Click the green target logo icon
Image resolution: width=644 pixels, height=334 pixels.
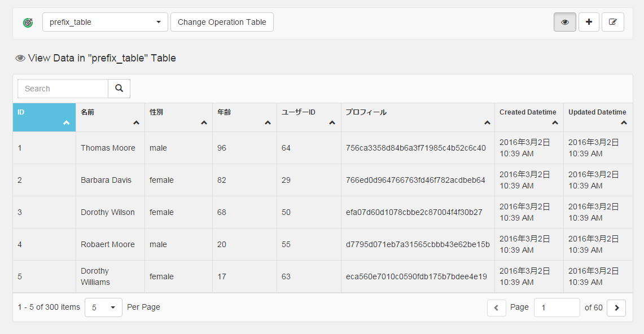click(x=28, y=23)
